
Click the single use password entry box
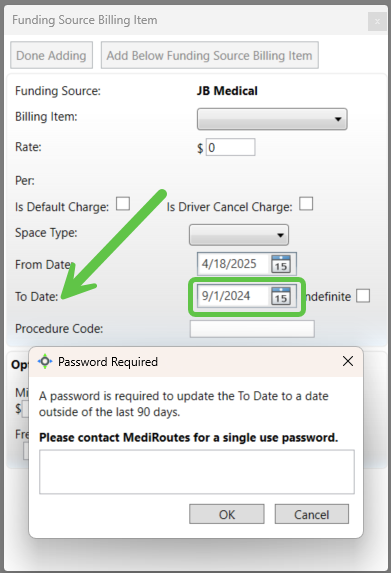197,472
